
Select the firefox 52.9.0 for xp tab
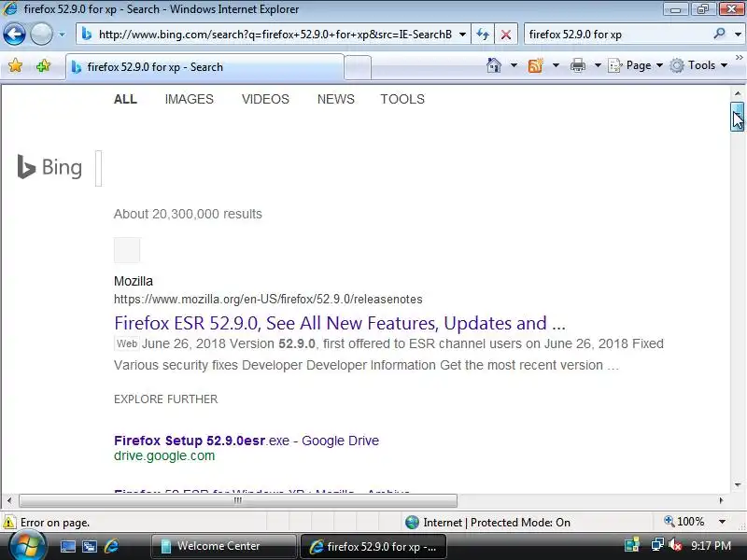tap(204, 67)
